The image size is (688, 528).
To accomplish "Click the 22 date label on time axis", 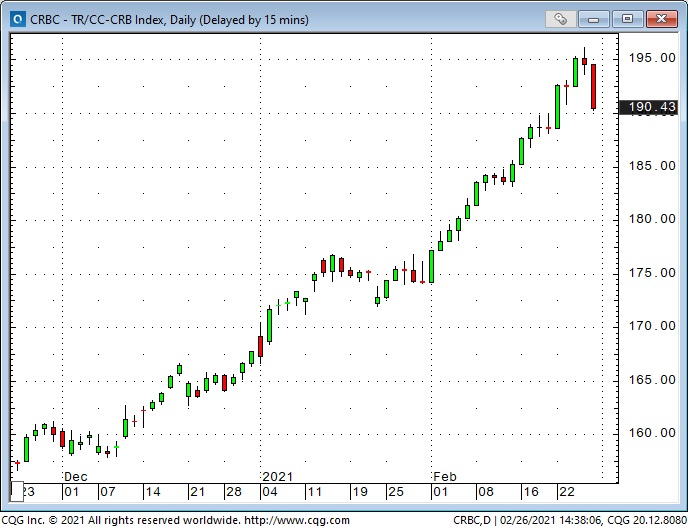I will 566,492.
